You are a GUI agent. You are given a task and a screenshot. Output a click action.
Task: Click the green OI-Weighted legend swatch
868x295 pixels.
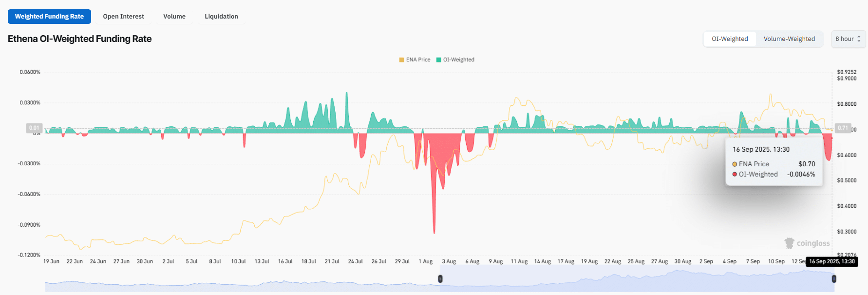point(438,60)
